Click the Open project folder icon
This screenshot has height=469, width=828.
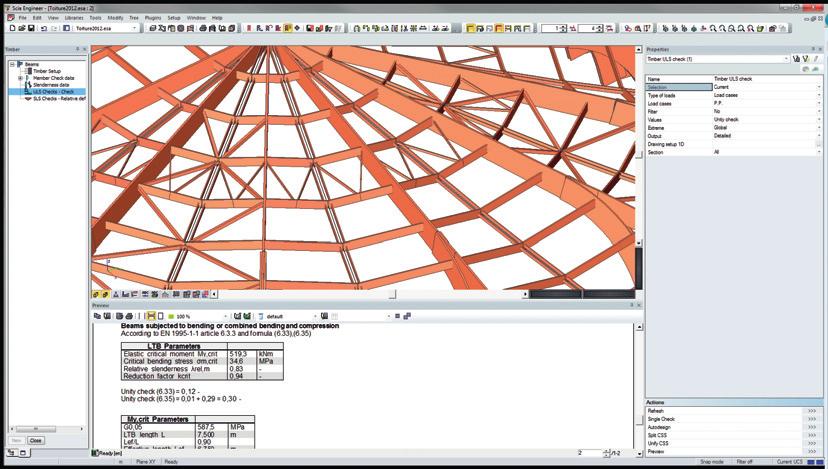pyautogui.click(x=22, y=28)
